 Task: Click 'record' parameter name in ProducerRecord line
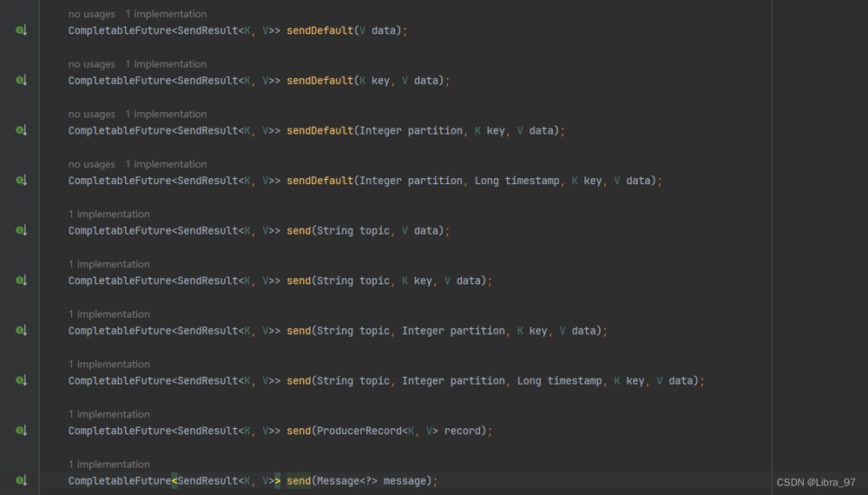tap(463, 430)
